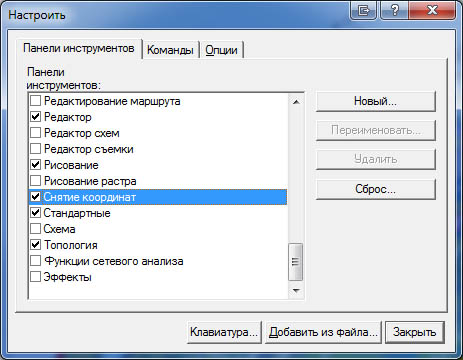Select the Панели инструментов tab
The height and width of the screenshot is (360, 463).
[79, 48]
